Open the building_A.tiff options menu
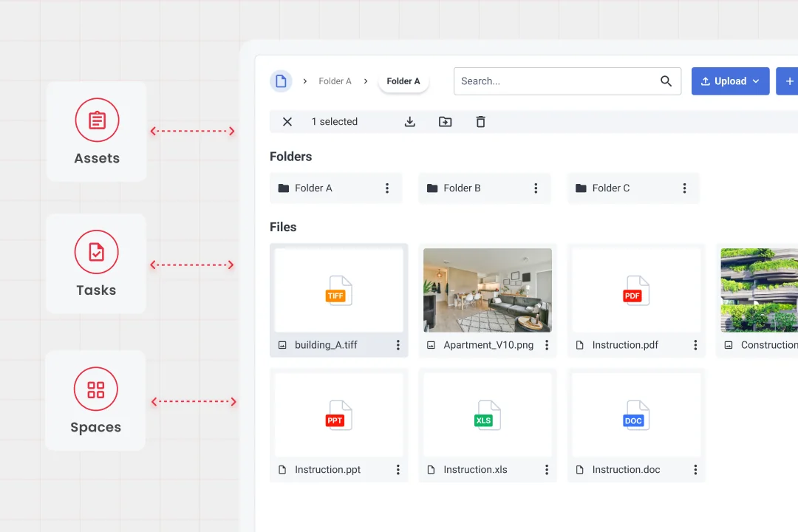 pos(398,345)
